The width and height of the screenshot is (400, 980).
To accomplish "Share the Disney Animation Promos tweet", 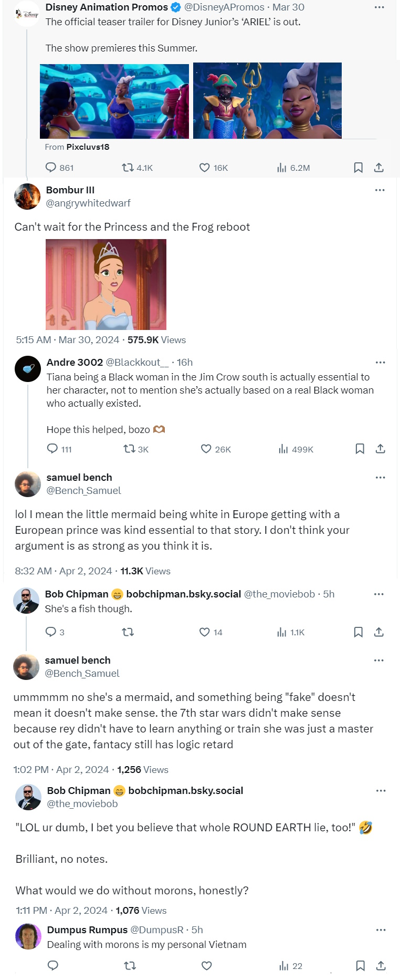I will (x=379, y=168).
